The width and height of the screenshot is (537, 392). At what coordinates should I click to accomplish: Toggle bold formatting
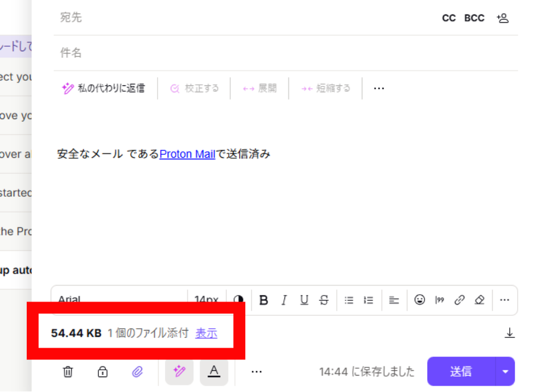pyautogui.click(x=263, y=300)
